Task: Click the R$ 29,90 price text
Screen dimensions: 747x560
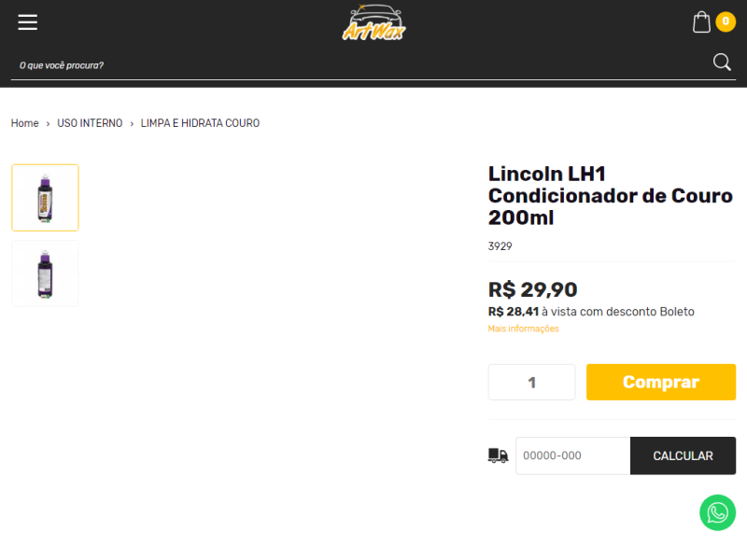Action: click(x=532, y=289)
